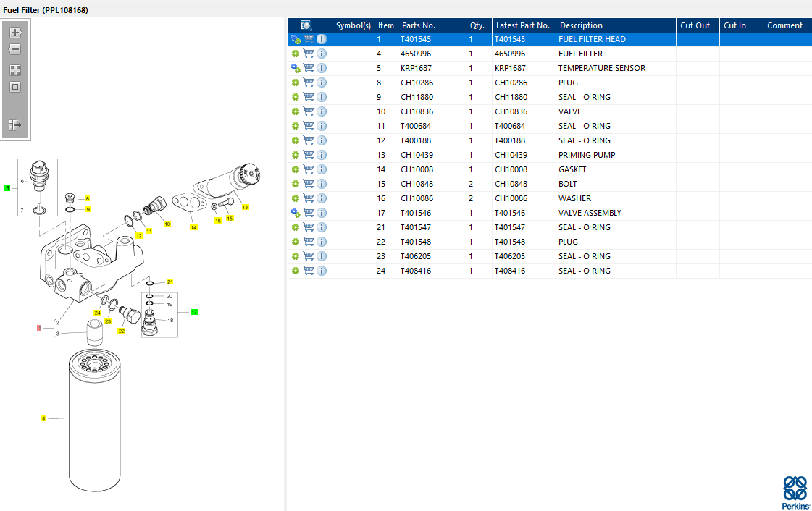Add PLUG T401548 to cart
The width and height of the screenshot is (812, 511).
[309, 242]
